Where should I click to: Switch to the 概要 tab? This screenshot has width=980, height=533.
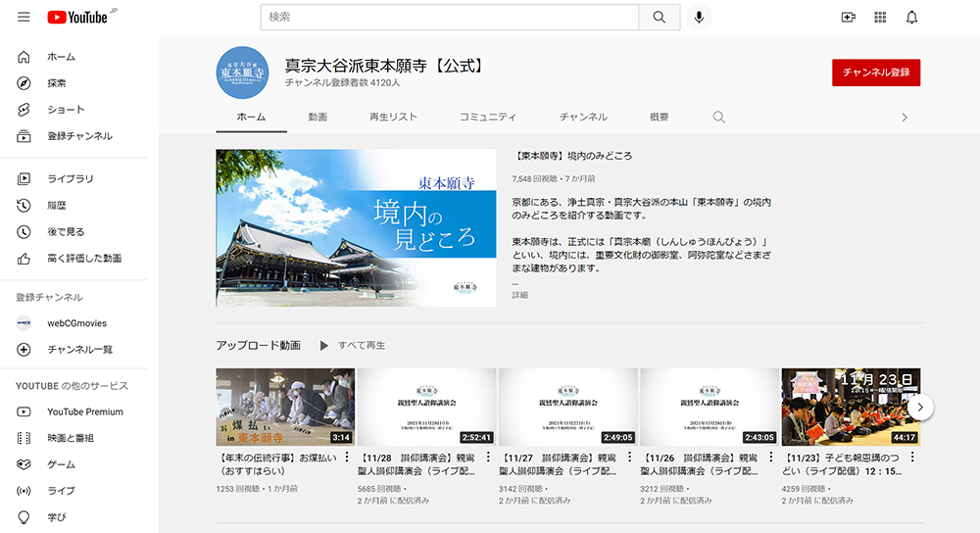pos(659,117)
